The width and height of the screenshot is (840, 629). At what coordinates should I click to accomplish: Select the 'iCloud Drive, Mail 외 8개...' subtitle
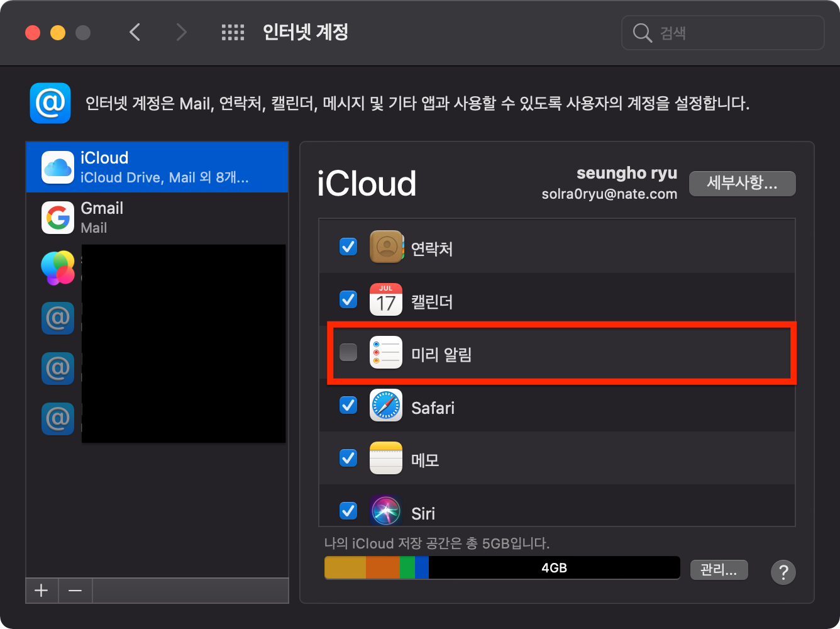(165, 178)
